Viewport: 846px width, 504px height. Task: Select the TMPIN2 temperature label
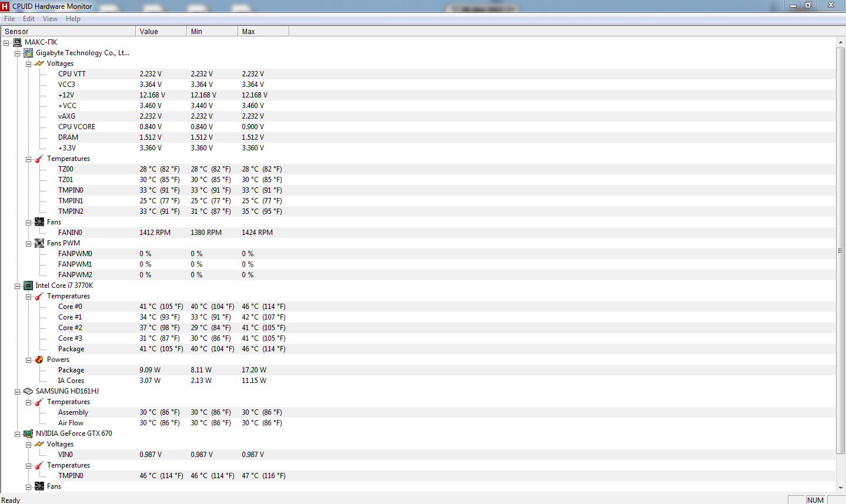[71, 211]
